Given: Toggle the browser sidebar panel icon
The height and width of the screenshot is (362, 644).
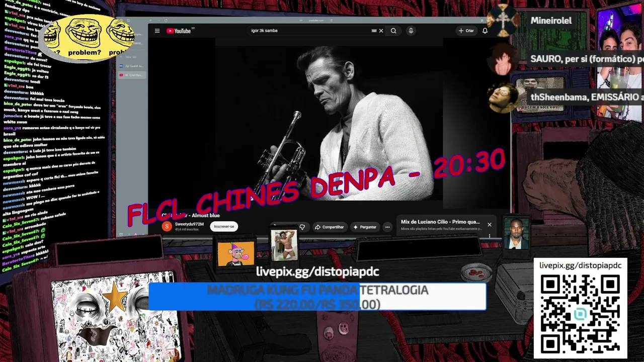Looking at the screenshot, I should click(128, 20).
